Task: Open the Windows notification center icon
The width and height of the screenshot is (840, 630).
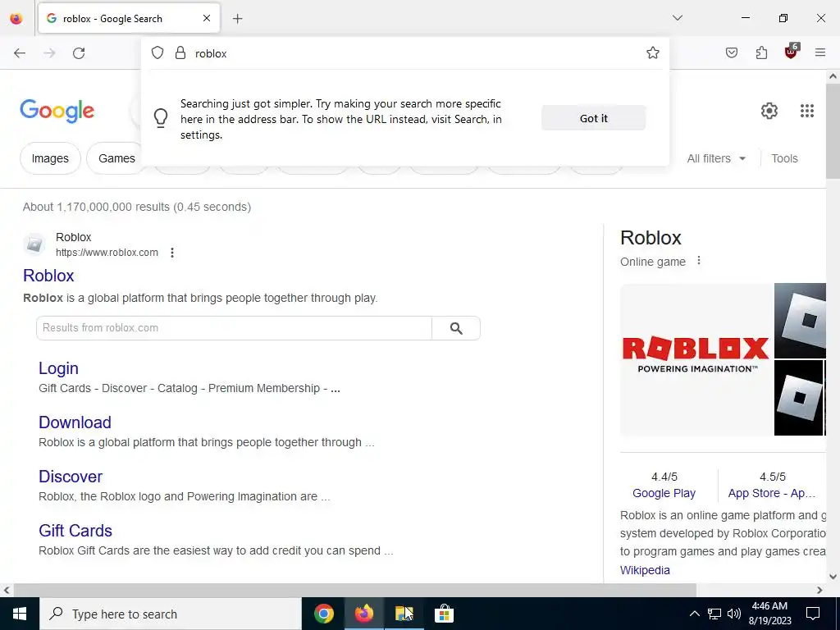Action: (813, 614)
